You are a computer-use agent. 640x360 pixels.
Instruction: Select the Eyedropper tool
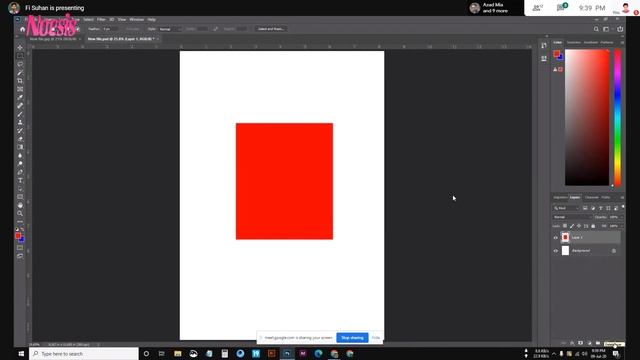click(20, 98)
